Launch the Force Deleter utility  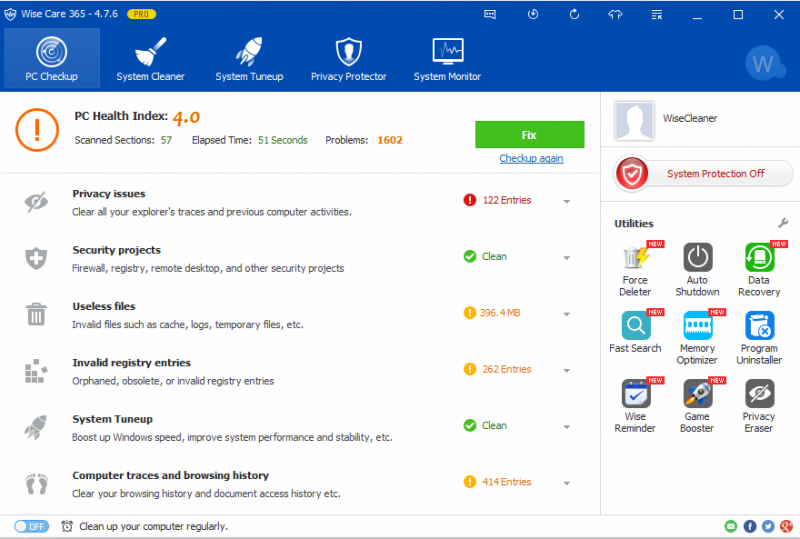point(635,270)
